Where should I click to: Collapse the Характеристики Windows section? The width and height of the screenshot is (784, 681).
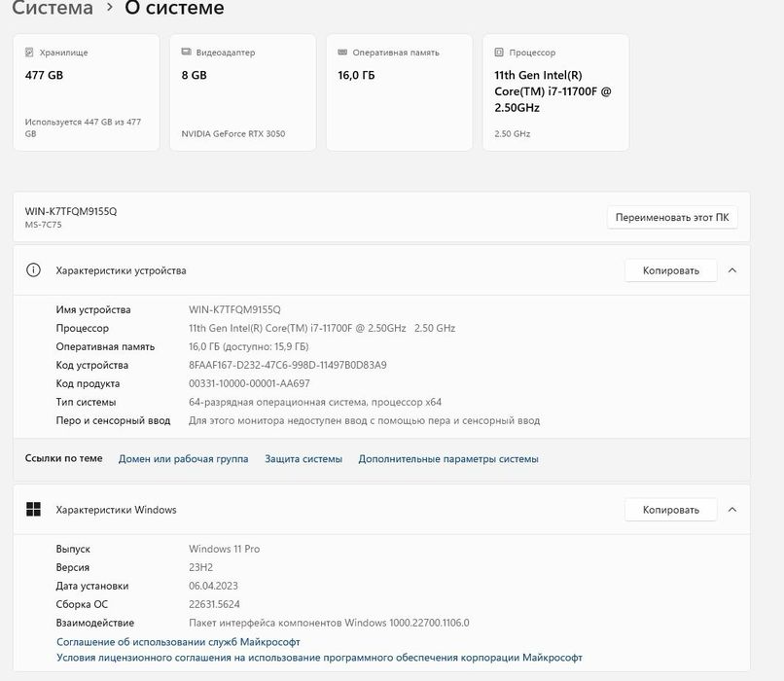732,510
